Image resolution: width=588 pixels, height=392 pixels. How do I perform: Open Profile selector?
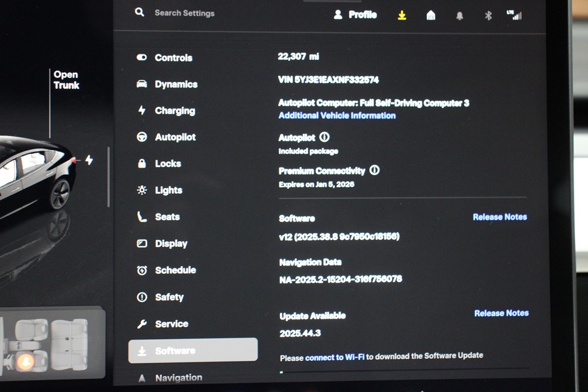pos(356,15)
